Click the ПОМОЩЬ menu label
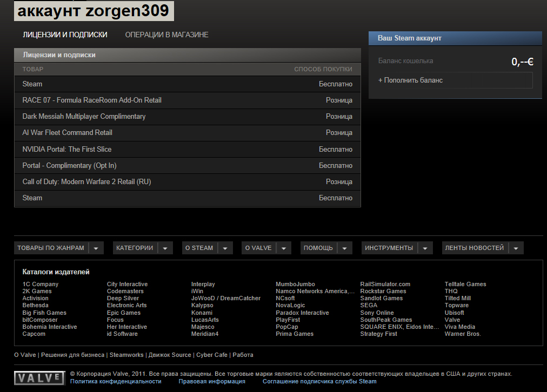Image resolution: width=547 pixels, height=392 pixels. click(318, 248)
